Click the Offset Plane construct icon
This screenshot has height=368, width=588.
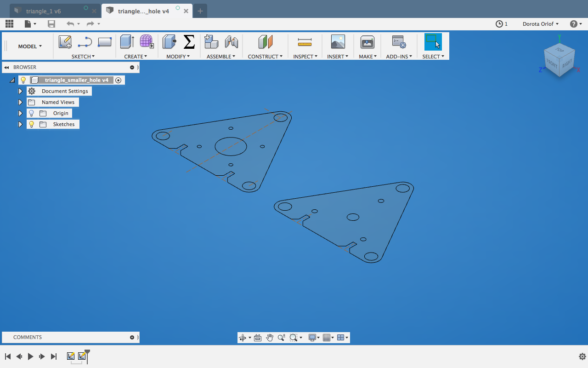[266, 42]
